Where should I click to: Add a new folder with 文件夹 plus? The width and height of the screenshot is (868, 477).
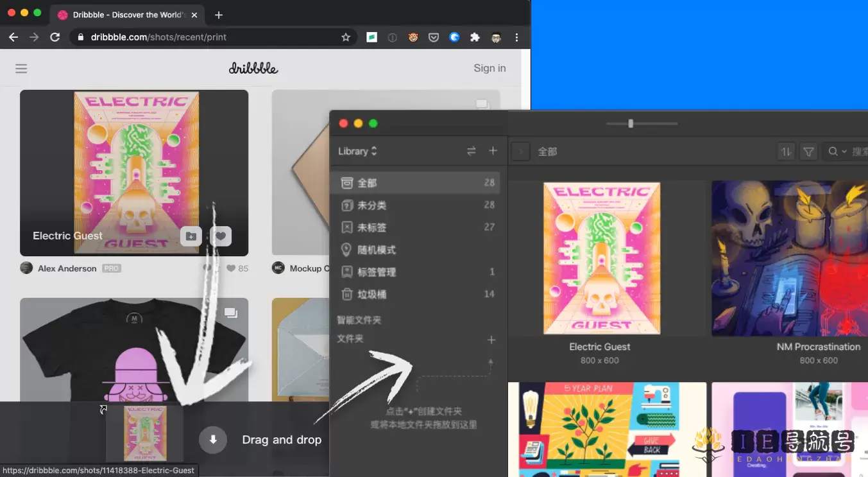[x=491, y=340]
